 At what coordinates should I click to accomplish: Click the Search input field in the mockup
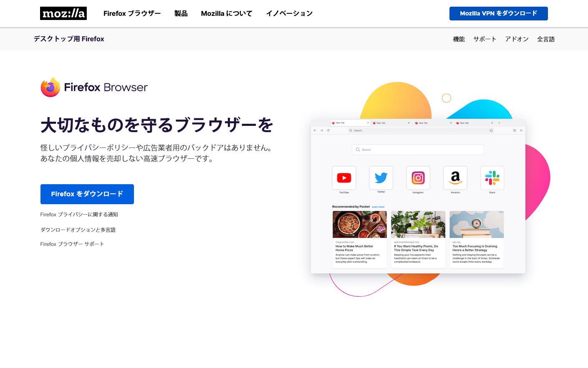click(417, 149)
